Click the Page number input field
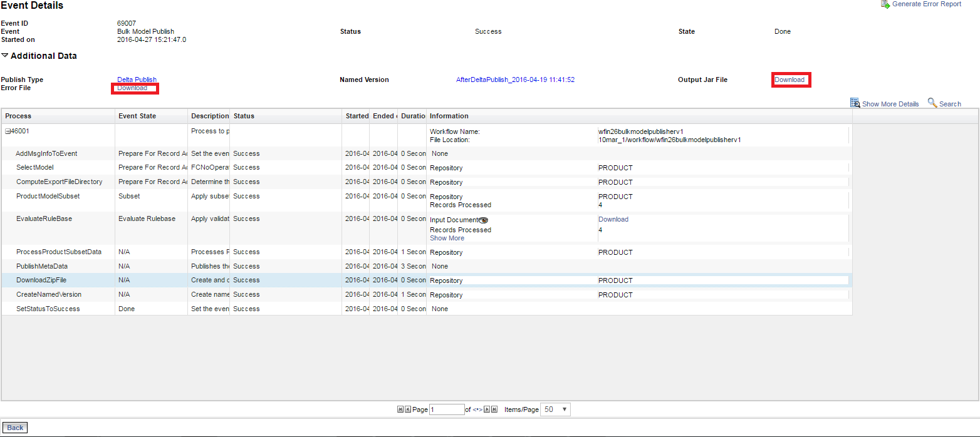980x437 pixels. pyautogui.click(x=447, y=409)
